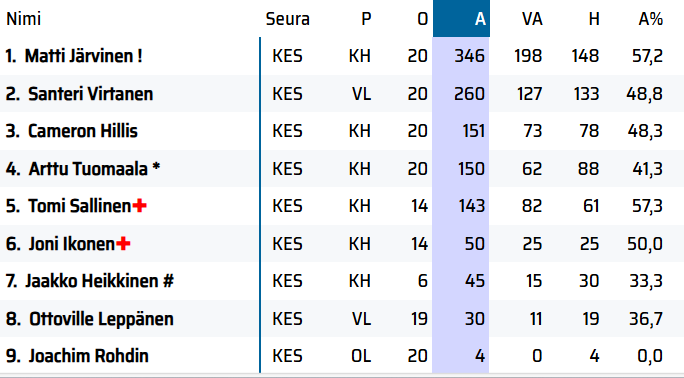This screenshot has height=378, width=684.
Task: Open Cameron Hillis player profile
Action: [82, 131]
